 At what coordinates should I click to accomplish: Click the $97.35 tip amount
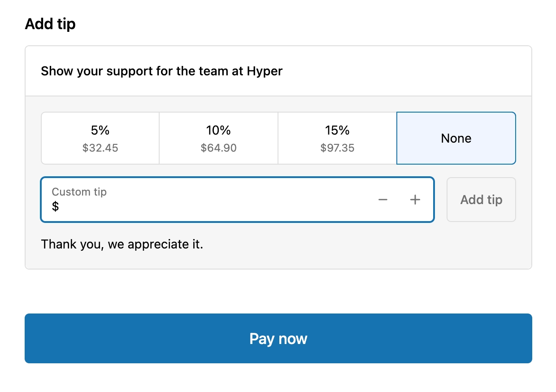click(337, 148)
